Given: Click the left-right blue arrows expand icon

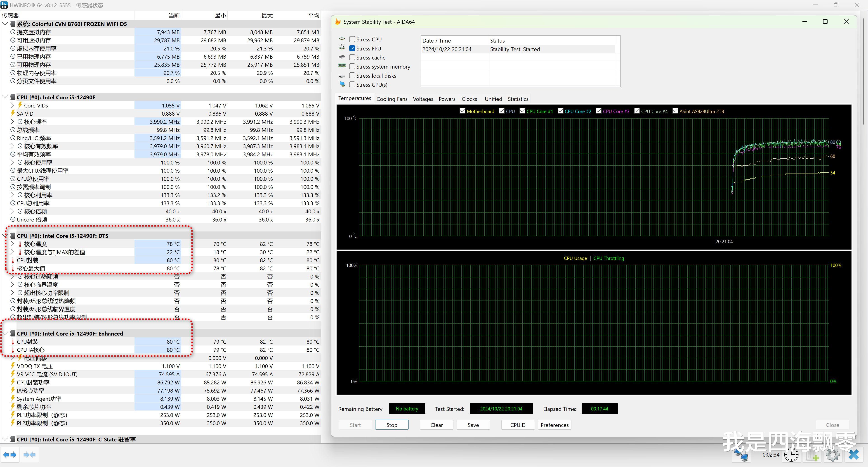Looking at the screenshot, I should coord(10,455).
